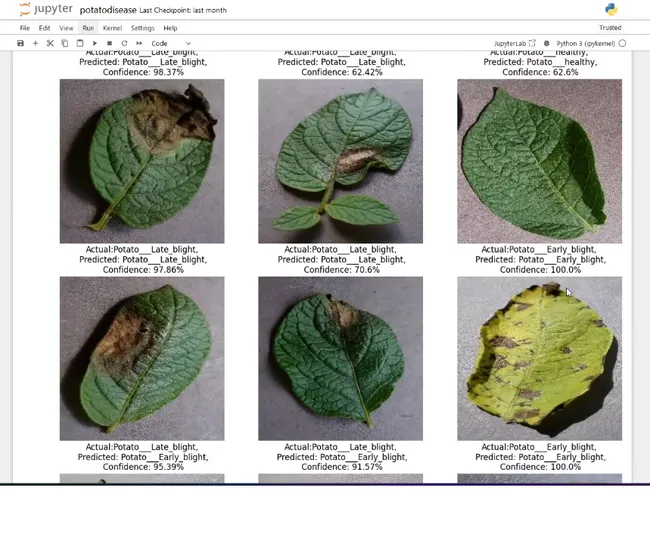This screenshot has height=537, width=650.
Task: Click the Jupyter logo
Action: click(x=46, y=9)
